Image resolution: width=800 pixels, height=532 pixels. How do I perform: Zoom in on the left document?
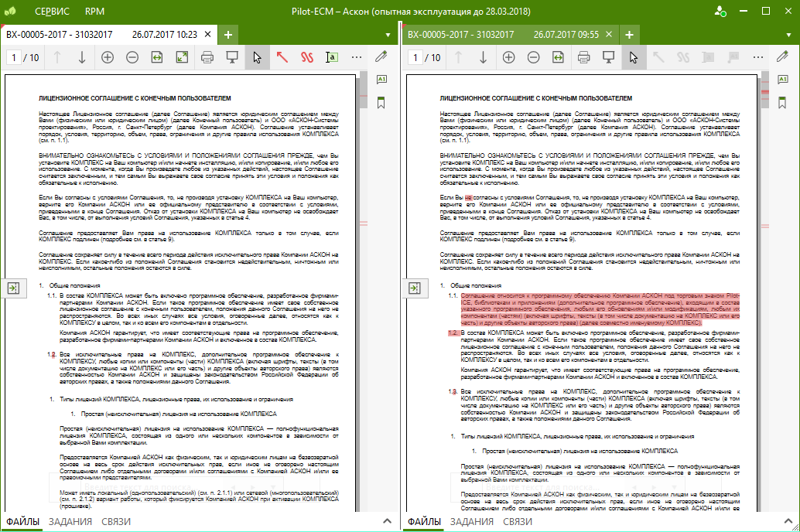click(x=107, y=57)
